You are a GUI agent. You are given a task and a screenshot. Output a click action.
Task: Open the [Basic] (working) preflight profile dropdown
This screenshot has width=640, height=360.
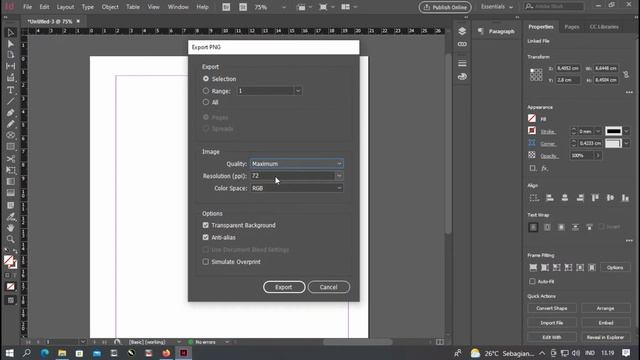click(179, 342)
